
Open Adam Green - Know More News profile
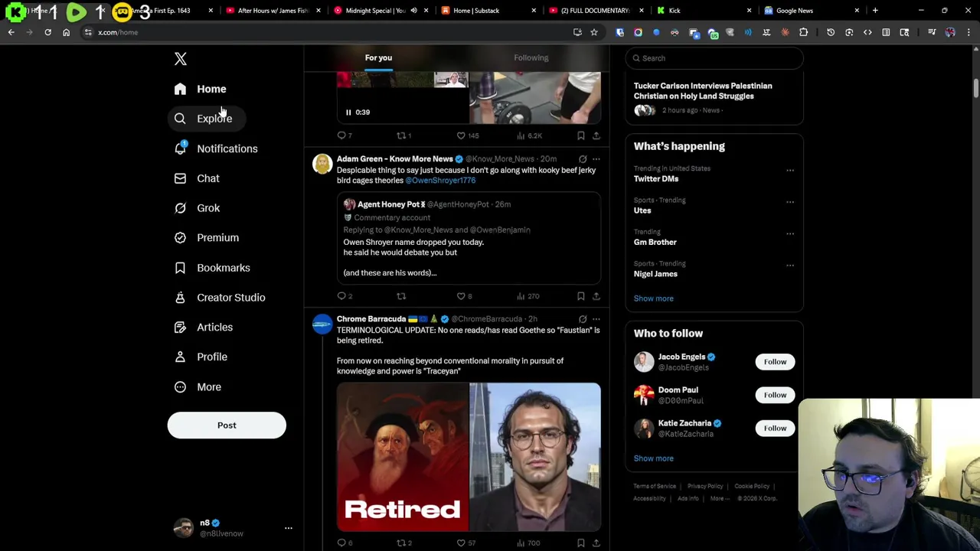click(x=394, y=159)
